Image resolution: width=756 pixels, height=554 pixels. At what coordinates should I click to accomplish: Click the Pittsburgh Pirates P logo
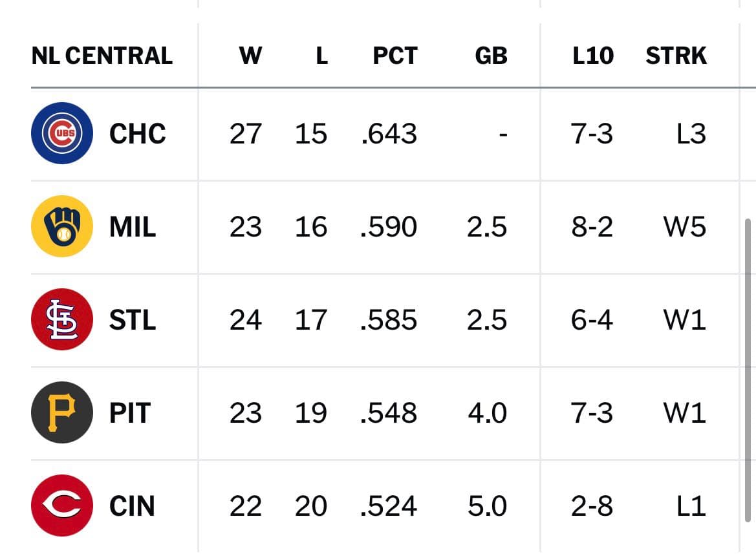pos(61,412)
